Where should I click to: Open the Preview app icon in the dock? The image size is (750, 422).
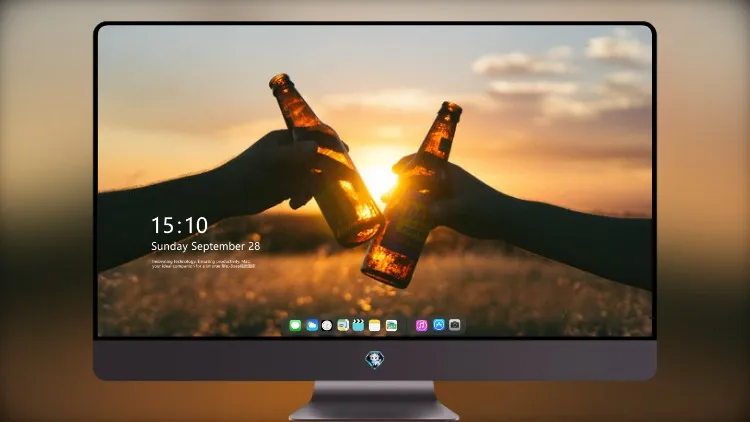(343, 326)
